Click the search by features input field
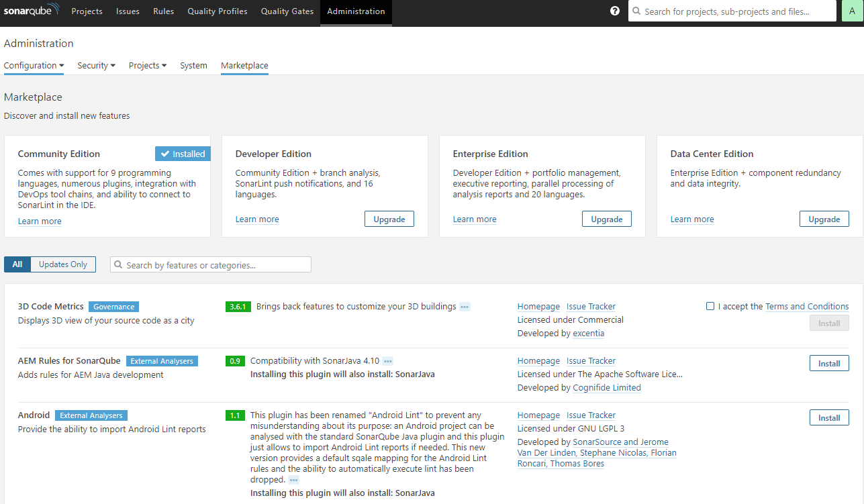The height and width of the screenshot is (504, 864). (216, 265)
